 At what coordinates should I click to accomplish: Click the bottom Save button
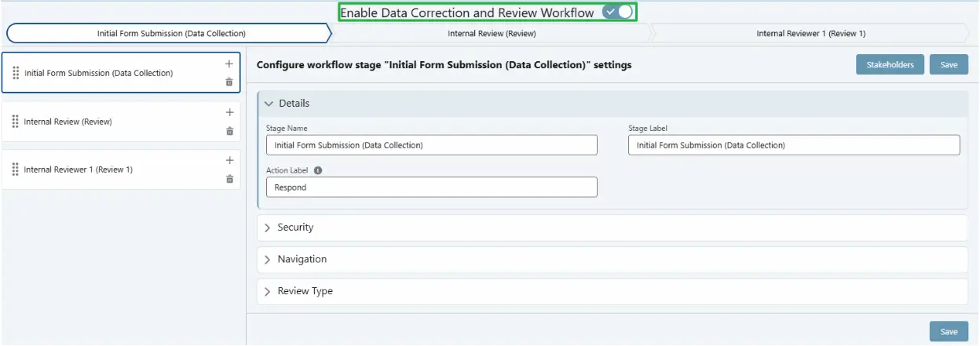click(949, 332)
